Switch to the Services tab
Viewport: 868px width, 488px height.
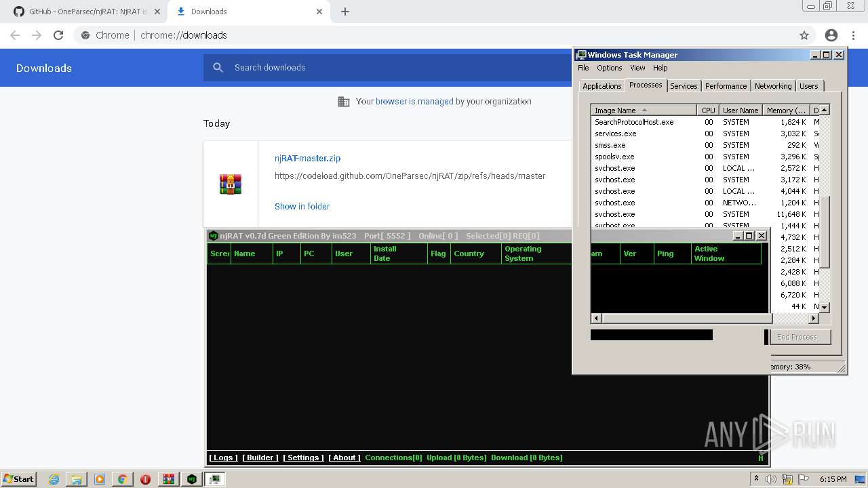click(x=684, y=86)
